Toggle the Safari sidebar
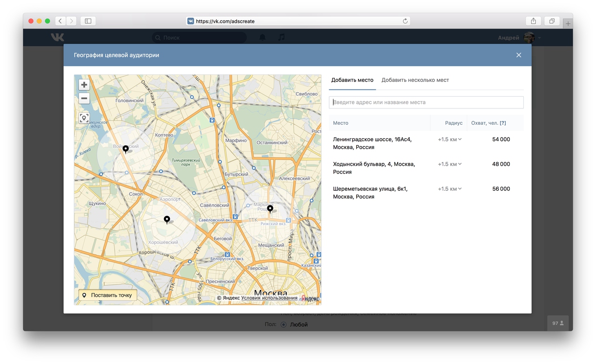The width and height of the screenshot is (596, 364). (88, 21)
